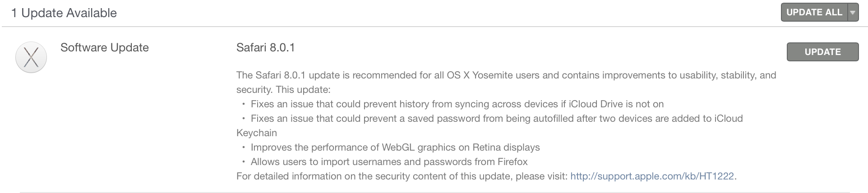The height and width of the screenshot is (193, 868).
Task: Click the word "Keychain" in the description
Action: (256, 133)
